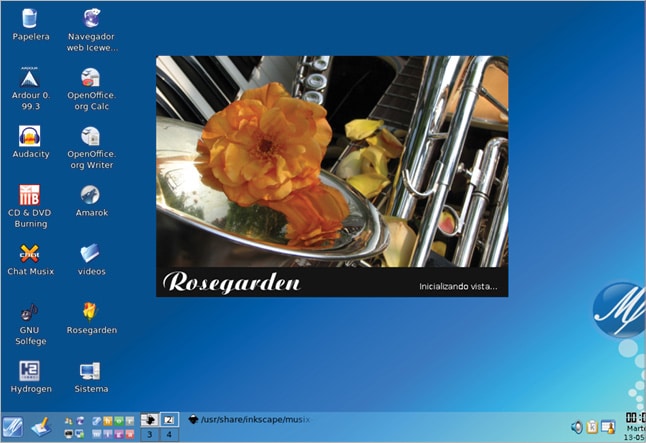Screen dimensions: 646x443
Task: Open the Sistema computer icon
Action: (91, 377)
